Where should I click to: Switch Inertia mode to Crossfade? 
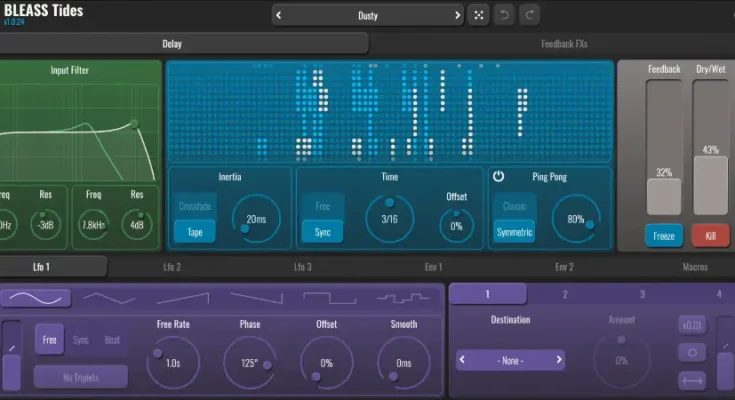coord(194,205)
